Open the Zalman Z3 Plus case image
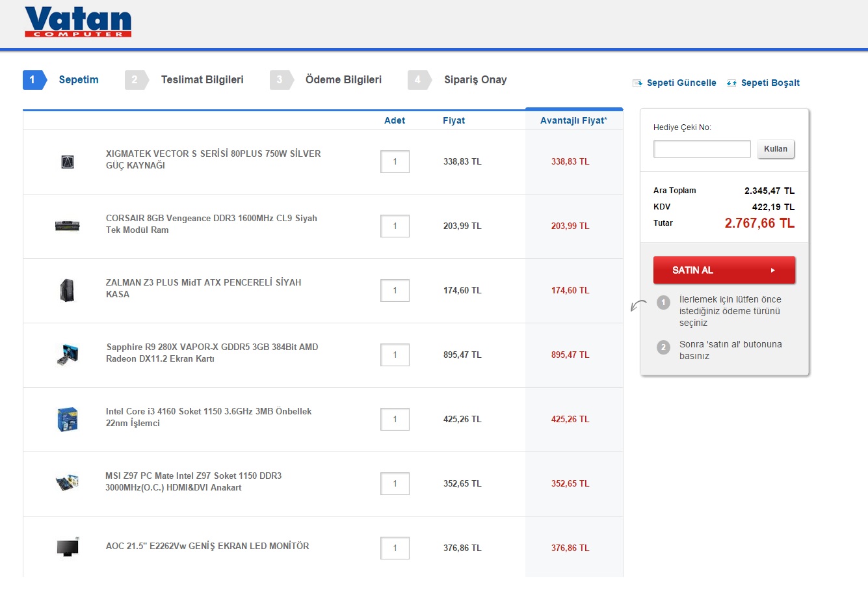Viewport: 868px width, 592px height. pos(68,290)
